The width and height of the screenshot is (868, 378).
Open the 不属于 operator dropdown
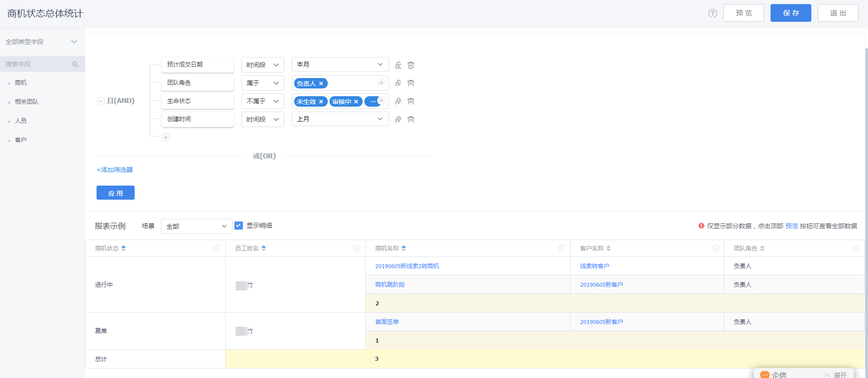(263, 101)
